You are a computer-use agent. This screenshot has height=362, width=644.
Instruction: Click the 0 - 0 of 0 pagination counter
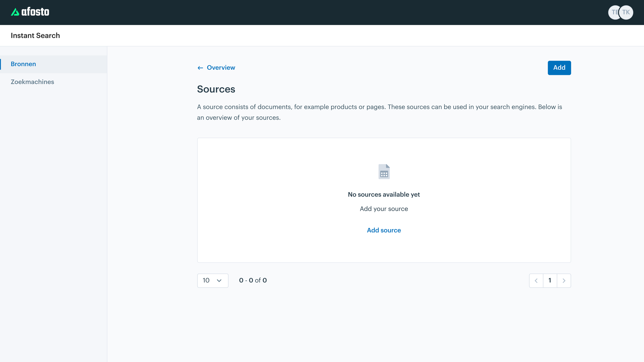253,280
